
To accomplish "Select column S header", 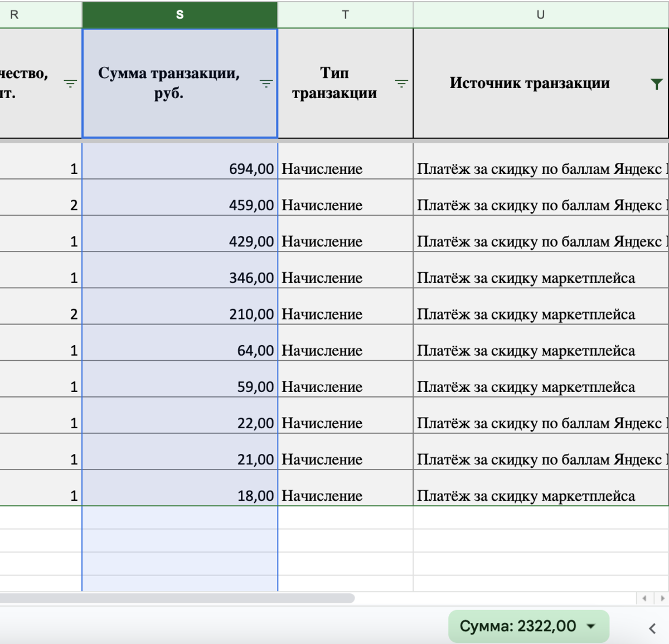I will pyautogui.click(x=180, y=15).
